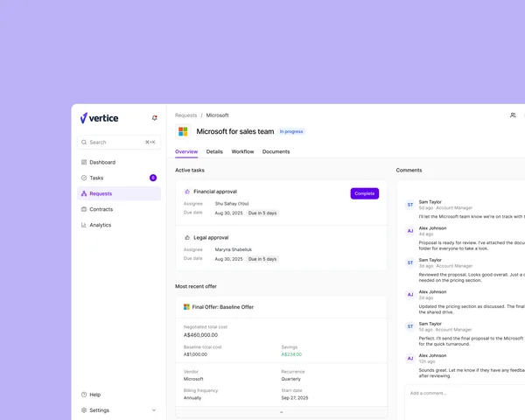Click the In progress status badge
The height and width of the screenshot is (420, 525).
tap(291, 131)
